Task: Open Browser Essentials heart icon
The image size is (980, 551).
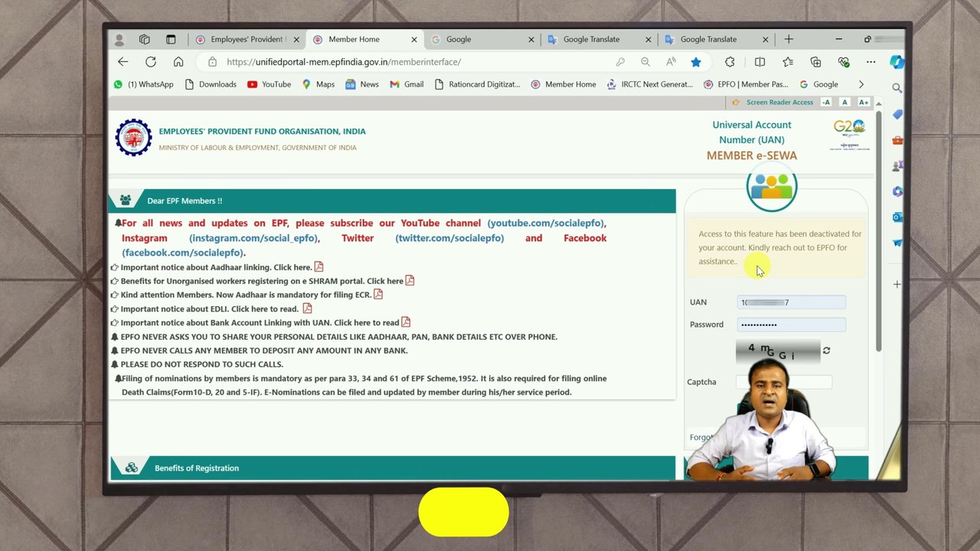Action: coord(844,62)
